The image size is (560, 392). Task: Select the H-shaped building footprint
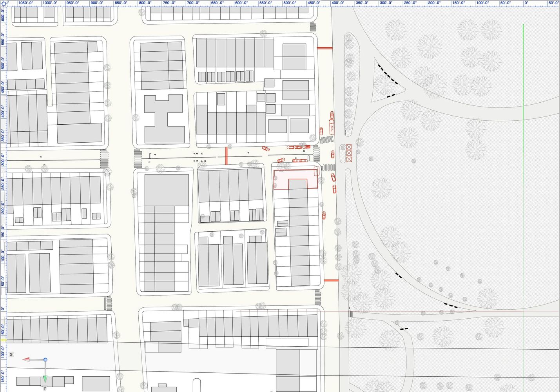[x=164, y=118]
